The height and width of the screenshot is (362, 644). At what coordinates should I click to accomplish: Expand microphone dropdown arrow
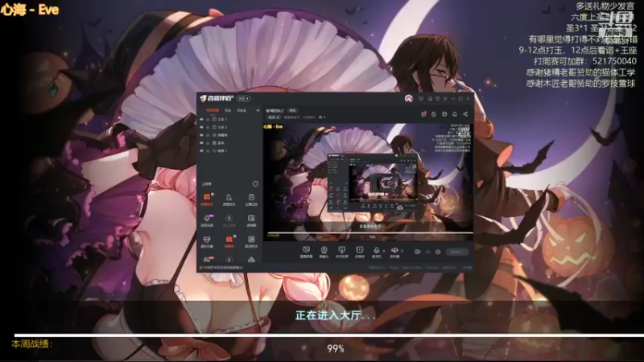point(384,251)
